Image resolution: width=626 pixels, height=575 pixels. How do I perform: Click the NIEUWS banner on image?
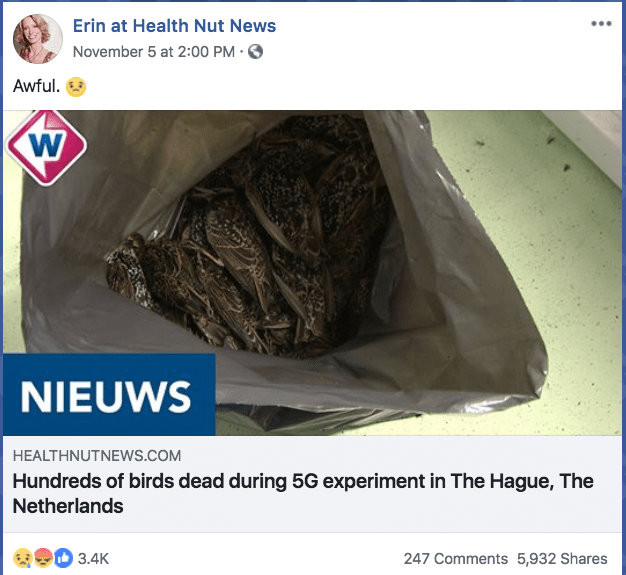[x=109, y=395]
